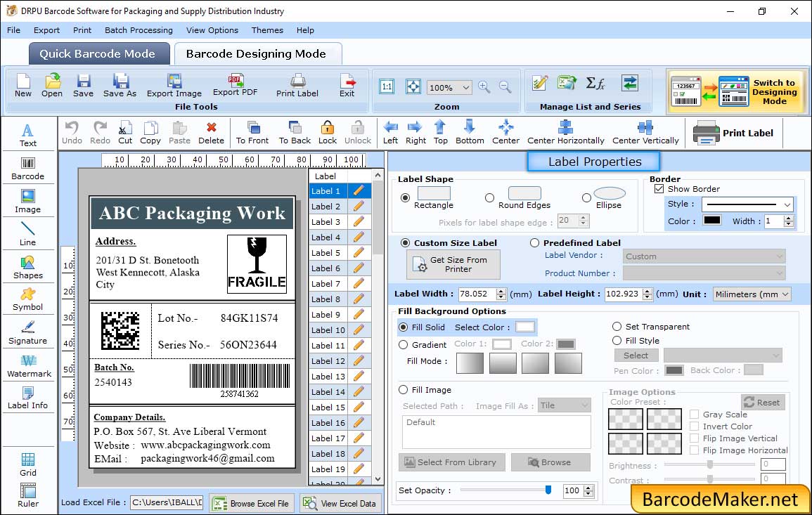Click Export Image icon
The height and width of the screenshot is (515, 812).
[174, 86]
